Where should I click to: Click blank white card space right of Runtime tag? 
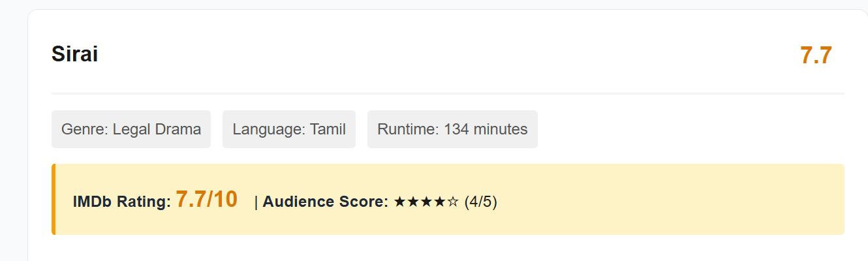point(685,129)
